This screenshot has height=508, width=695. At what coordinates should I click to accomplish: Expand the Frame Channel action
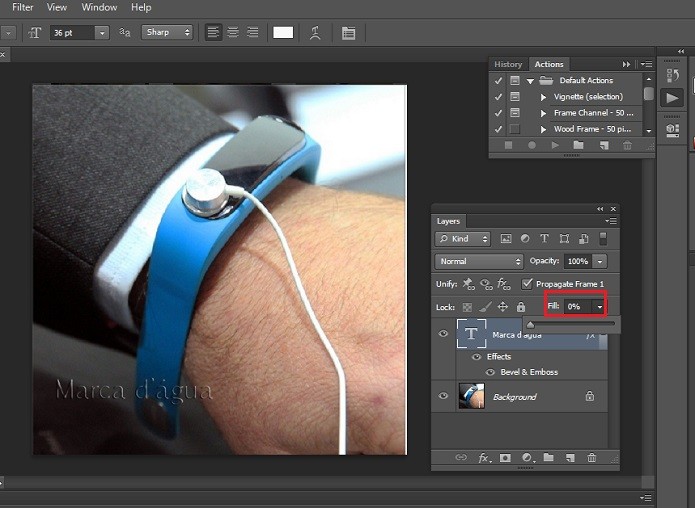click(x=543, y=113)
